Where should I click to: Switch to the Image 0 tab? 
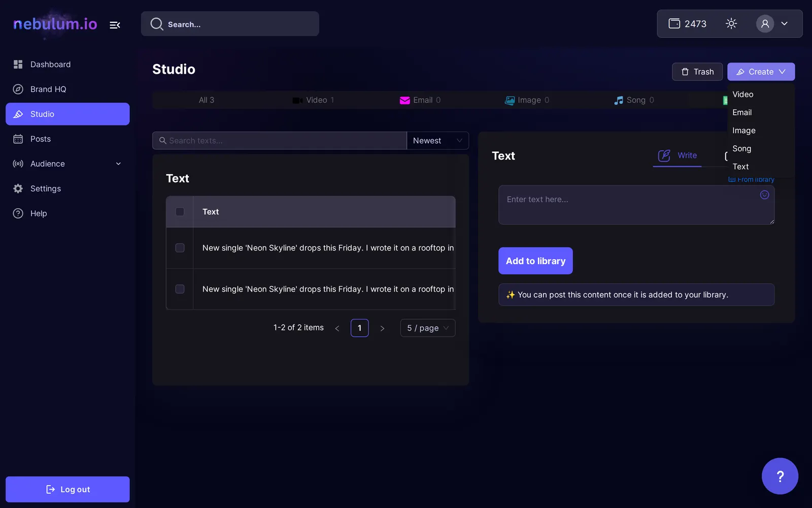pyautogui.click(x=527, y=100)
